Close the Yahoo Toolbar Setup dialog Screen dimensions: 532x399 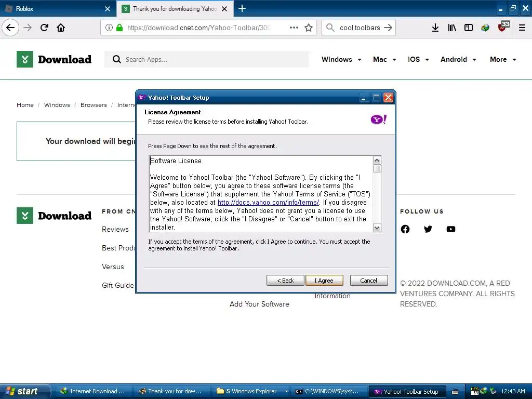click(x=388, y=98)
